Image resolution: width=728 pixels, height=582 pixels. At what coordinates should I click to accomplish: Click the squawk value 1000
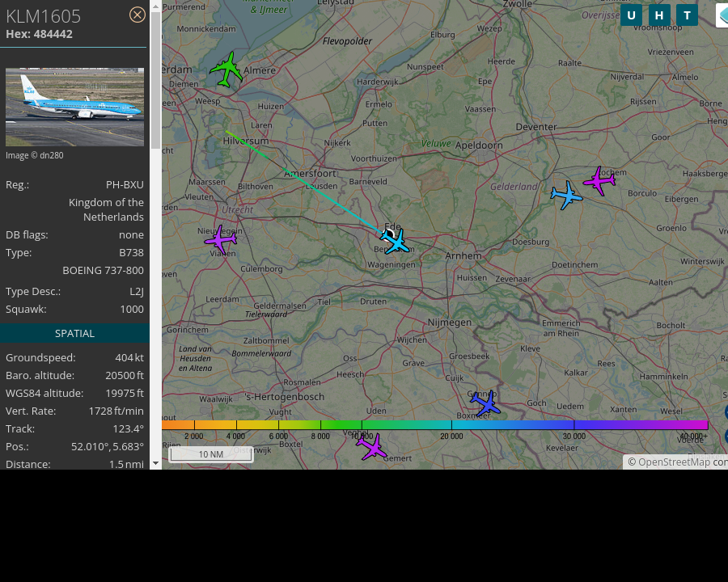pyautogui.click(x=132, y=309)
